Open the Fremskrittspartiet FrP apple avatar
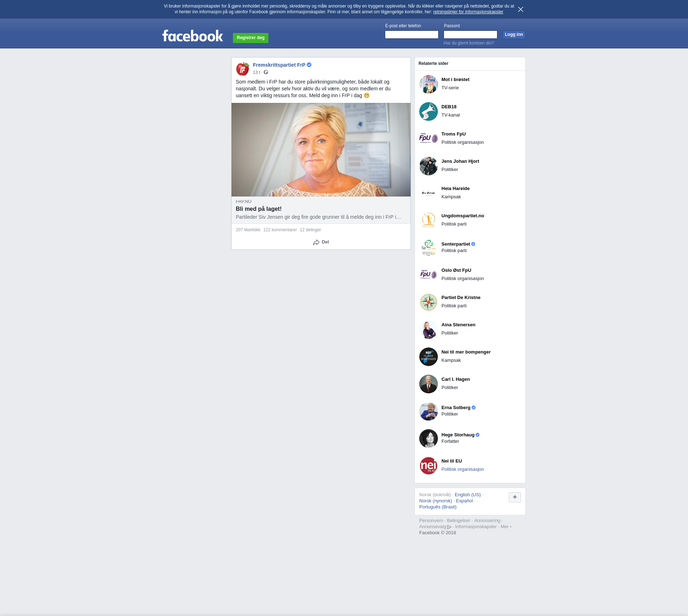Image resolution: width=688 pixels, height=616 pixels. (x=243, y=69)
